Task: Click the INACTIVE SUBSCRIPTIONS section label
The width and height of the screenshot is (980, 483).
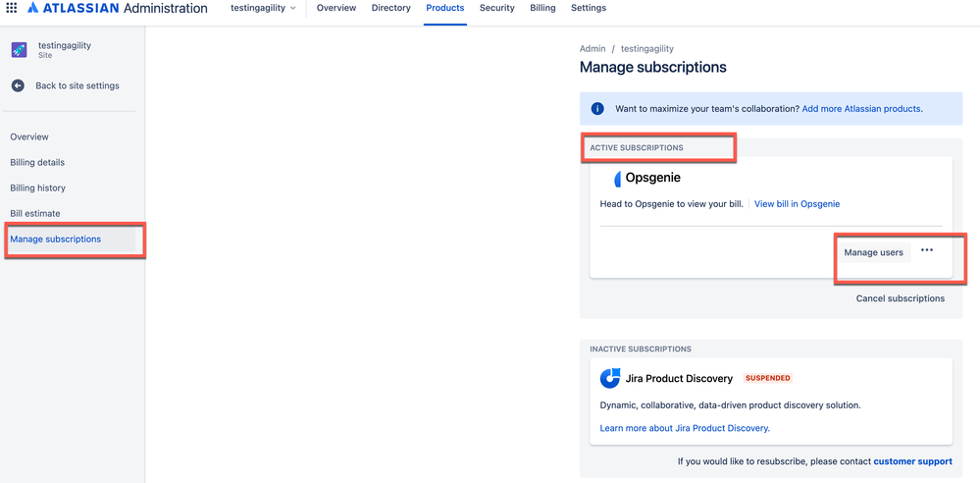Action: pyautogui.click(x=641, y=349)
